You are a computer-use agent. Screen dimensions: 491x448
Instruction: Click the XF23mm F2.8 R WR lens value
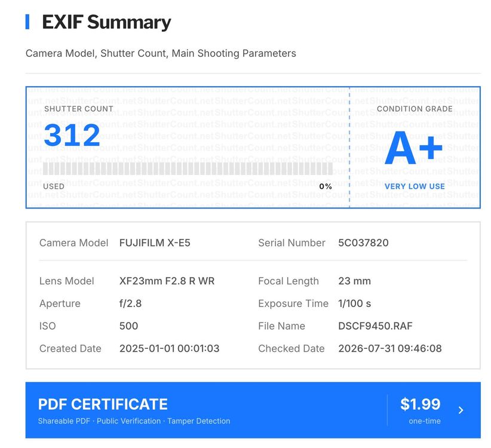pyautogui.click(x=167, y=281)
